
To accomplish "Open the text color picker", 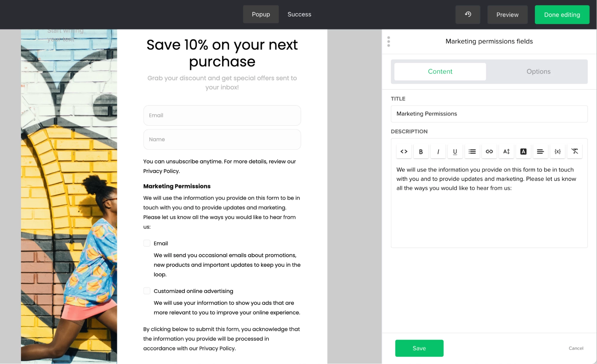I will point(523,152).
